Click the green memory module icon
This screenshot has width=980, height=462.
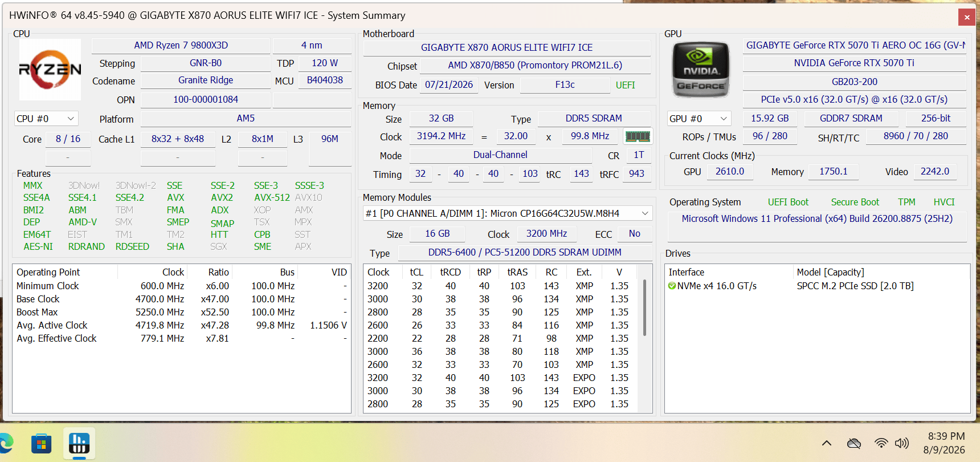638,136
